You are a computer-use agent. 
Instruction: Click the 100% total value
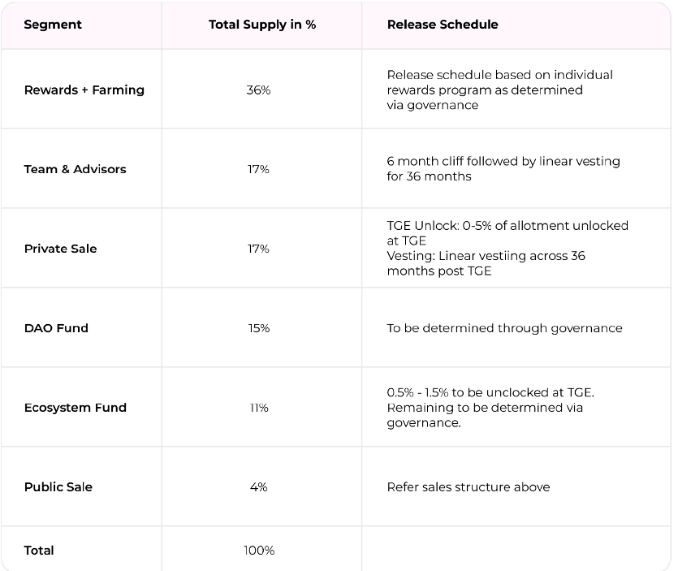259,551
